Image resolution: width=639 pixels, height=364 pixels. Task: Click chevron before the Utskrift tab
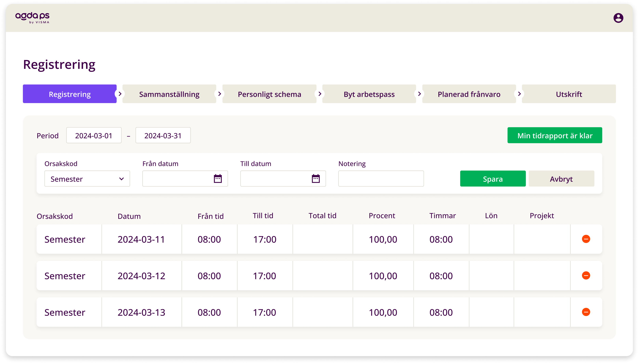click(519, 94)
